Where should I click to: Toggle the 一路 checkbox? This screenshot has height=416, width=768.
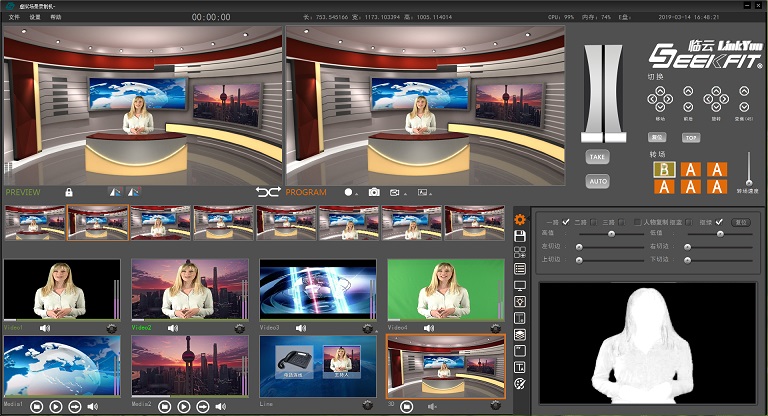tap(566, 221)
